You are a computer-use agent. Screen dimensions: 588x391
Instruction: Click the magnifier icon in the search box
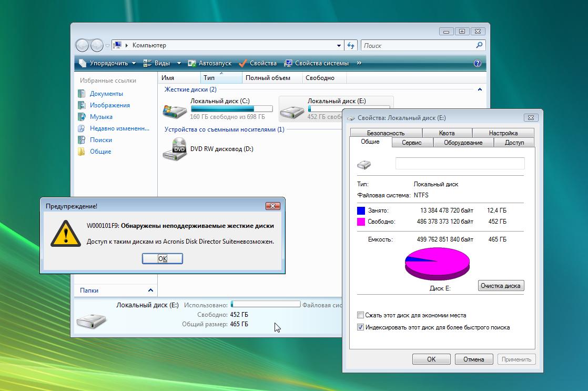point(479,45)
